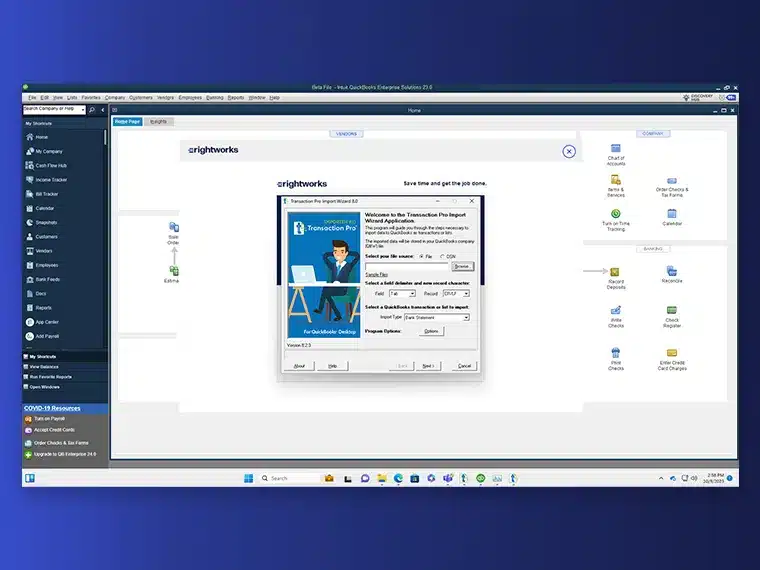
Task: Click the Browse button in import wizard
Action: (x=462, y=267)
